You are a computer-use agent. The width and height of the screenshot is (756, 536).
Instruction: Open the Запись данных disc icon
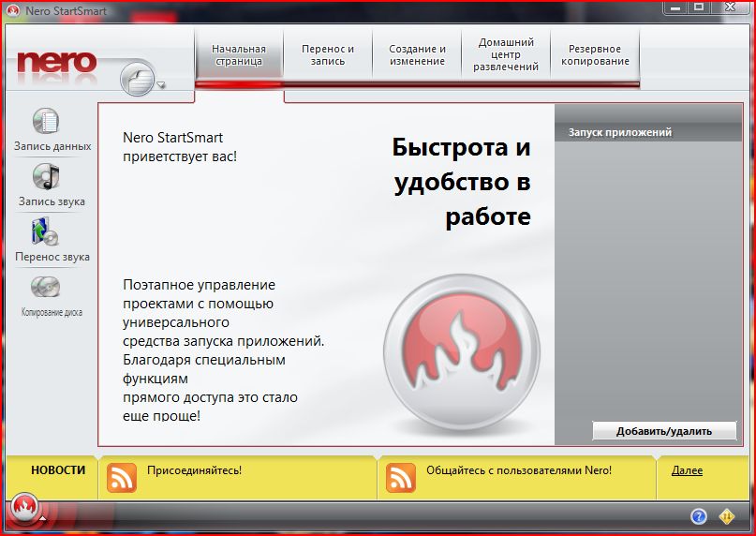pyautogui.click(x=46, y=121)
